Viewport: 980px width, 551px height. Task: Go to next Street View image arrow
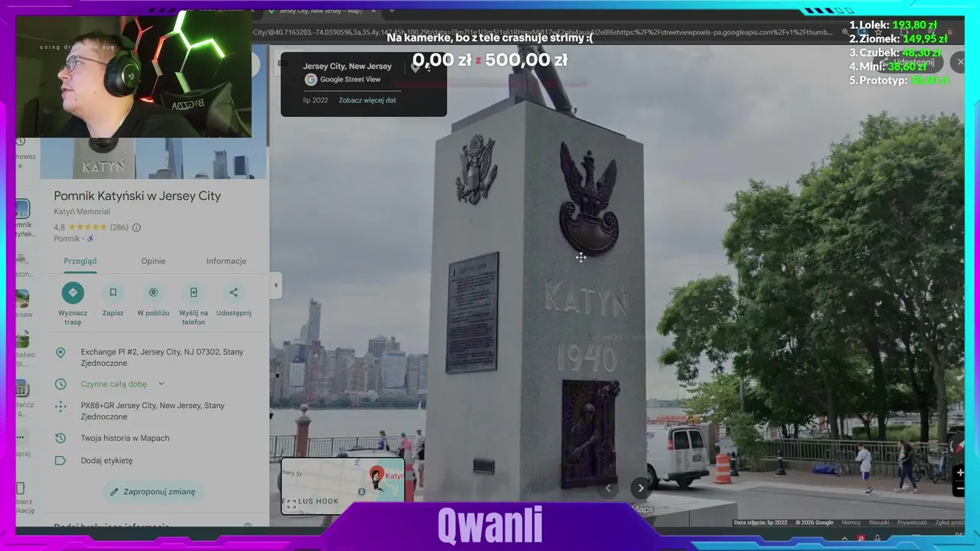[x=641, y=488]
